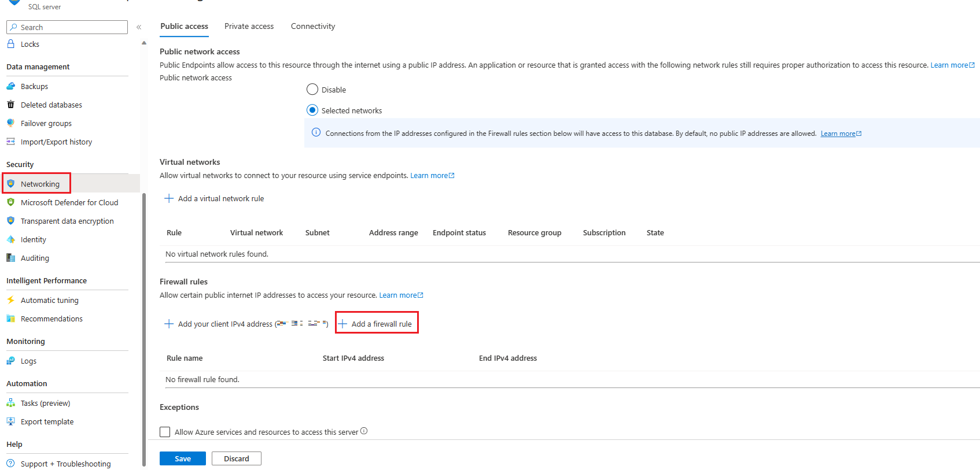Click Add a virtual network rule
This screenshot has width=980, height=470.
click(214, 198)
